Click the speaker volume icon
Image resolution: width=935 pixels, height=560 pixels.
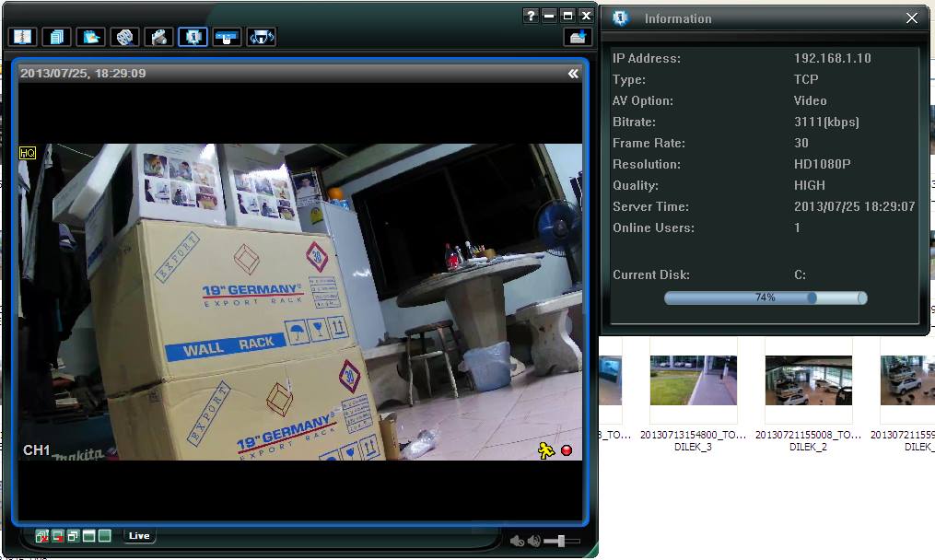coord(534,541)
